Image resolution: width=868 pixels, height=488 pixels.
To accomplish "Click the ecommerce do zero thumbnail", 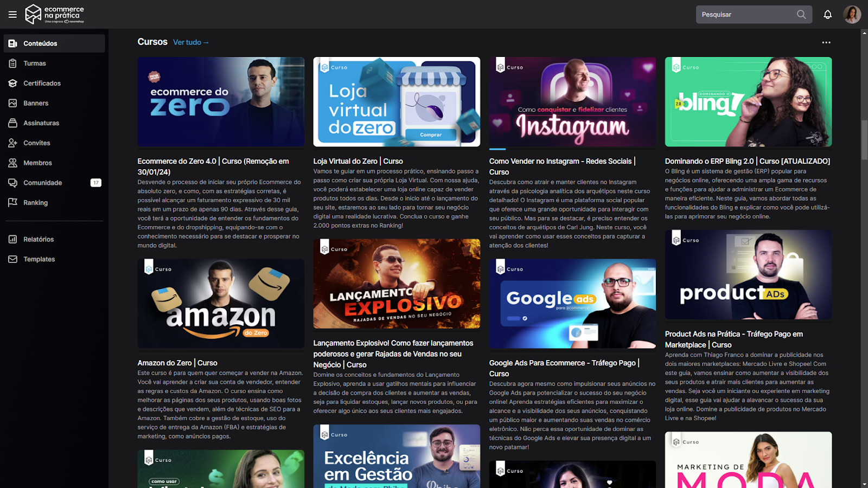I will 221,102.
